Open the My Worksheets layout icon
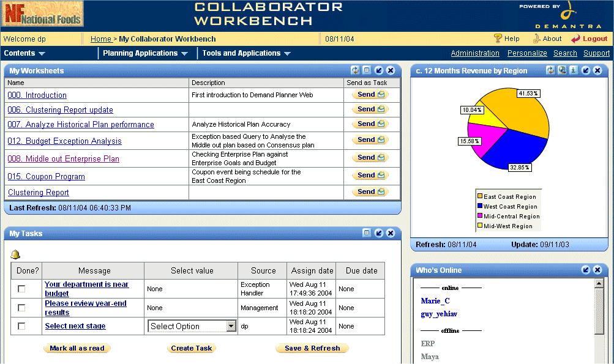614x364 pixels. (x=367, y=70)
